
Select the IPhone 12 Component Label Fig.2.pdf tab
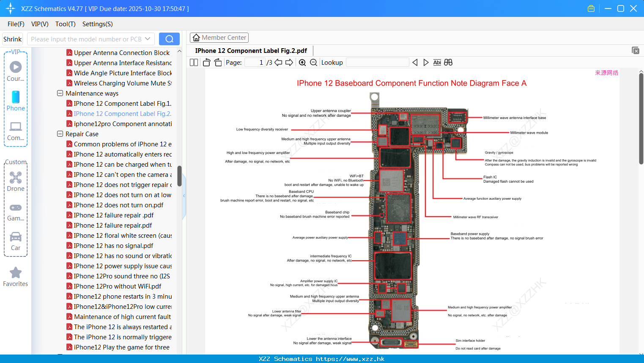click(x=251, y=51)
